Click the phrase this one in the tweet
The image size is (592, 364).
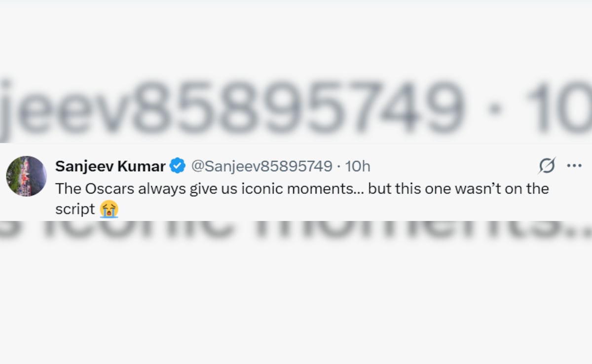(x=425, y=188)
